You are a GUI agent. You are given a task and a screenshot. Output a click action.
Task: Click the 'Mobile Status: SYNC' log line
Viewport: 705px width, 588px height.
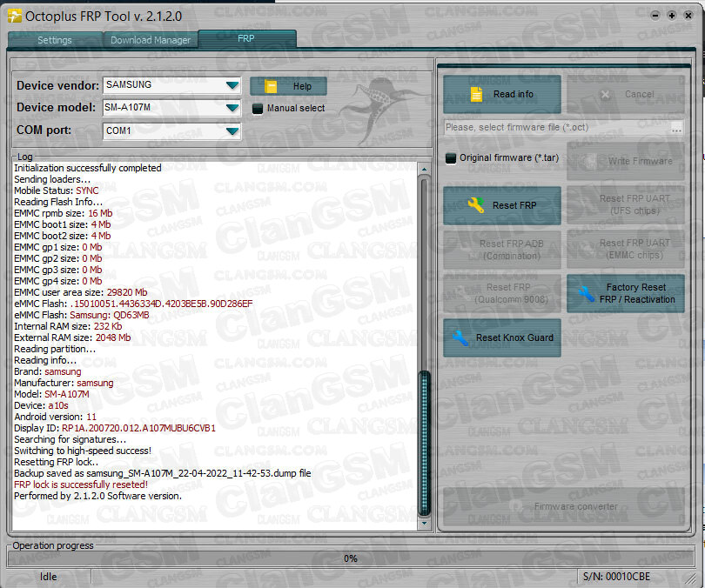(x=57, y=190)
